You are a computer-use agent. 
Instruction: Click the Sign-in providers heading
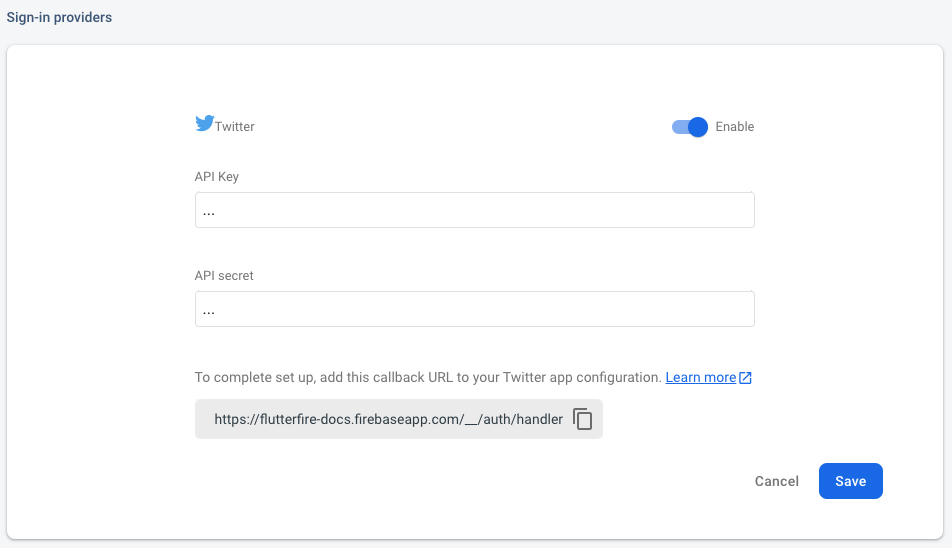click(x=60, y=17)
